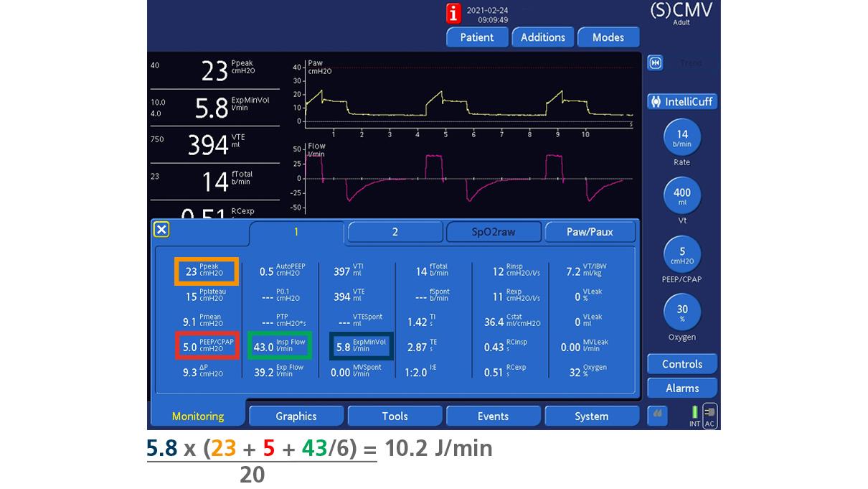
Task: Click the red information alert icon
Action: click(x=453, y=14)
